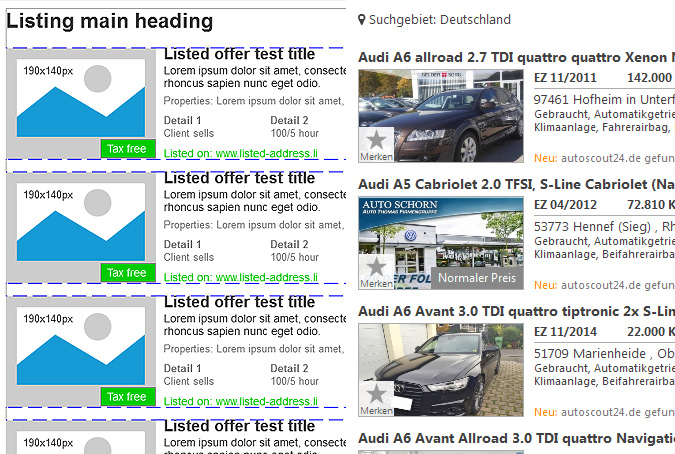
Task: Click Tax free badge on first listing
Action: (127, 149)
